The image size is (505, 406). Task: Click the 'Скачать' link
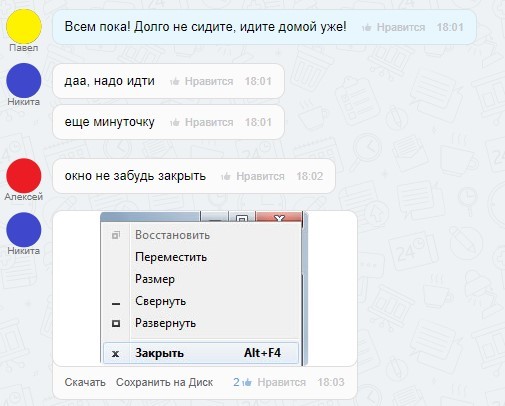pos(85,382)
